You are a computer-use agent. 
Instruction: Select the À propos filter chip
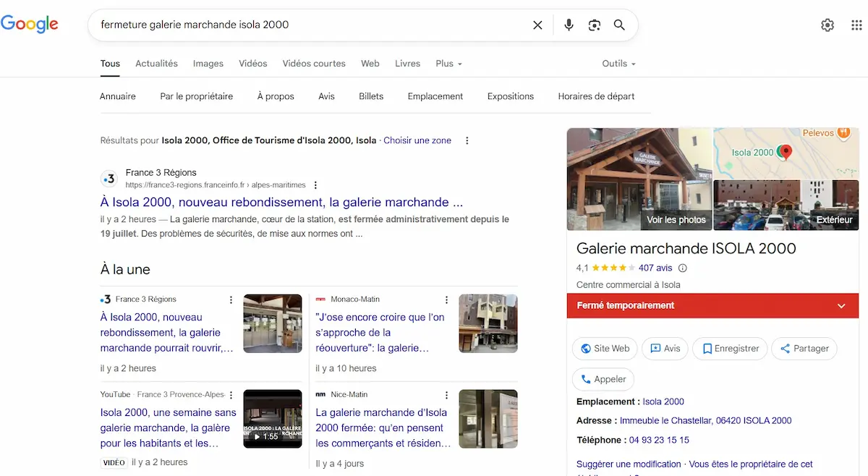tap(276, 96)
